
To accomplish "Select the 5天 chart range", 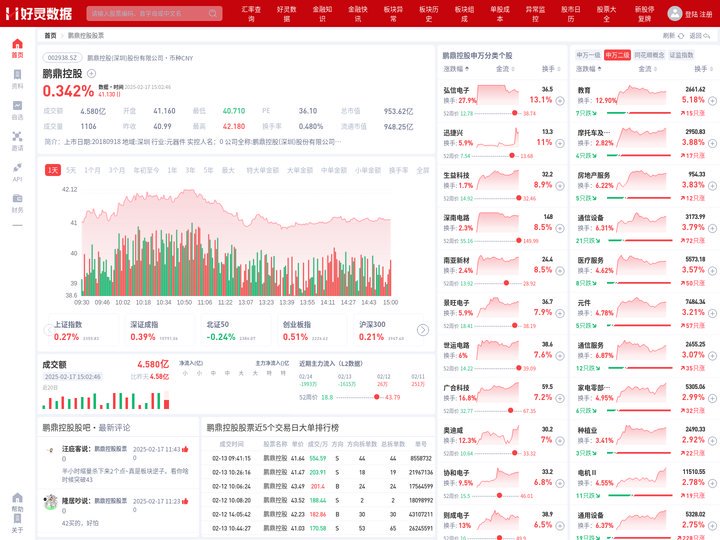I will coord(71,170).
